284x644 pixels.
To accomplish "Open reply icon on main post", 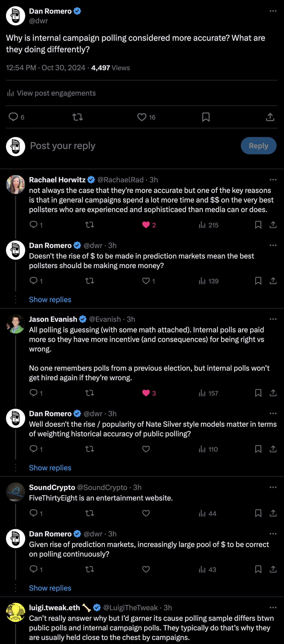I will click(13, 117).
